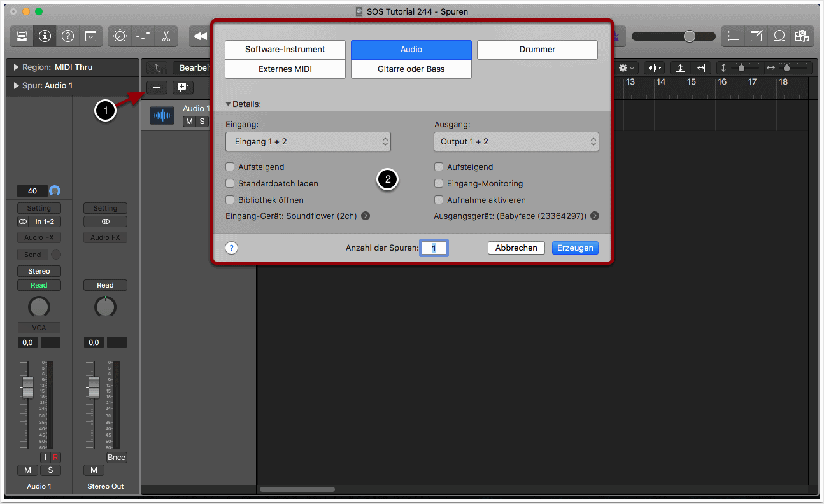
Task: Click the scissors Editors icon
Action: 166,36
